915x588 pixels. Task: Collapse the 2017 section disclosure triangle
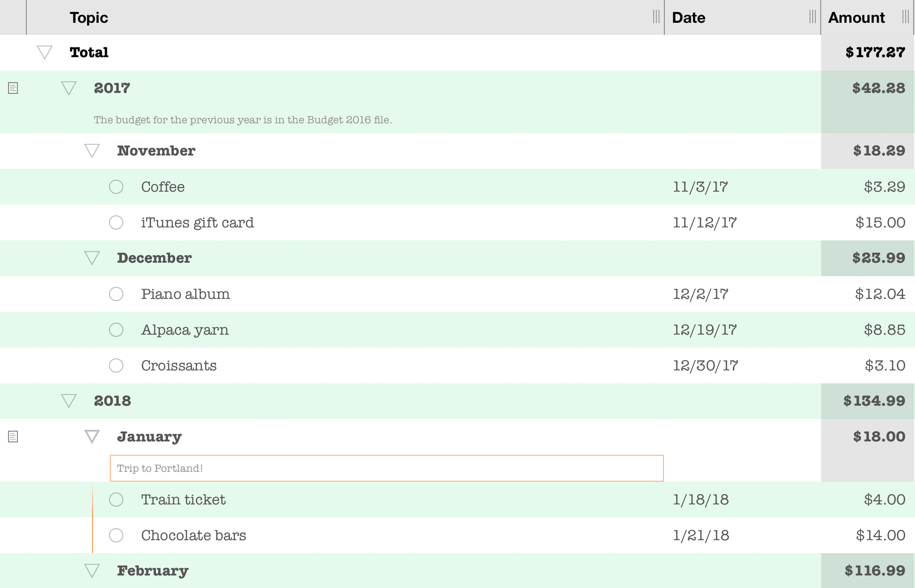point(68,87)
